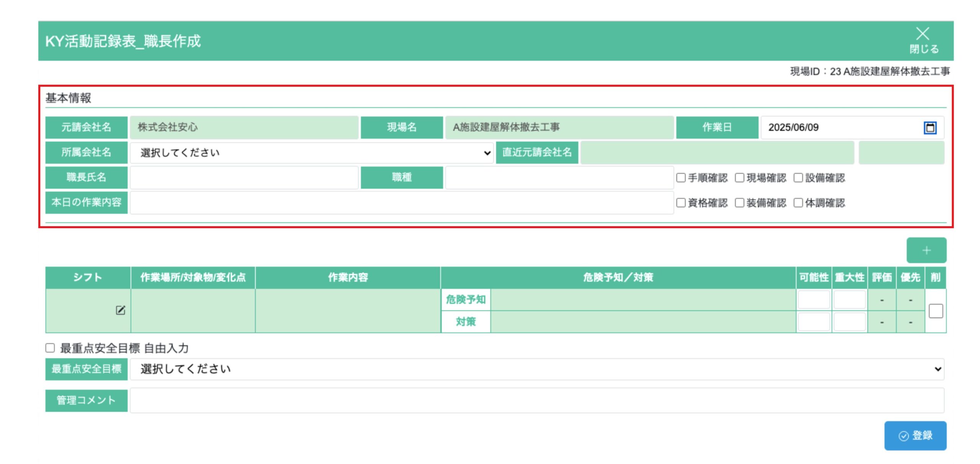This screenshot has width=980, height=464.
Task: Check the 設備確認 checkbox
Action: coord(798,178)
